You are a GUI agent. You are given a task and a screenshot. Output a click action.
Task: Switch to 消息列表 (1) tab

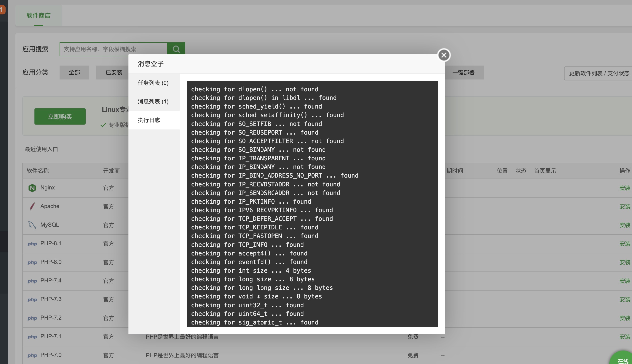(x=153, y=101)
